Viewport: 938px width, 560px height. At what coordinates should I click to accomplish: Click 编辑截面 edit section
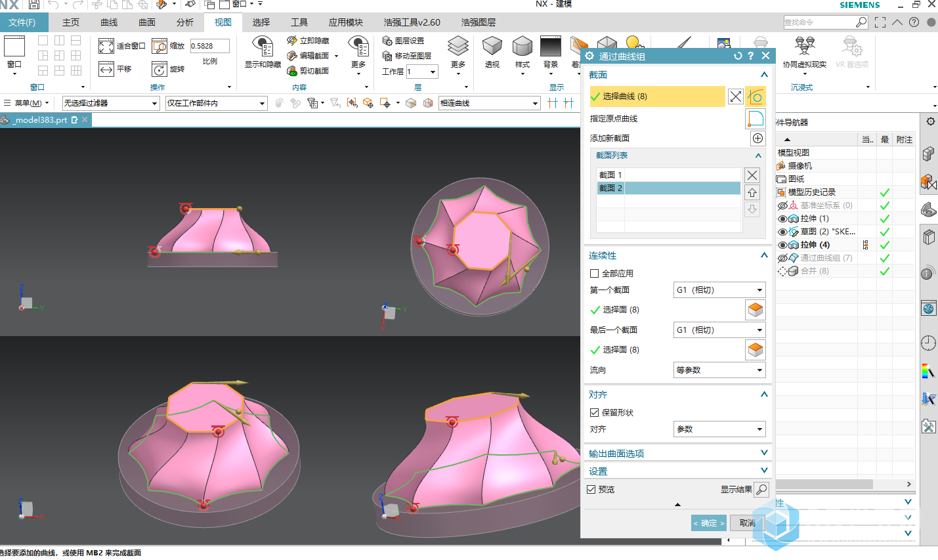(x=308, y=56)
